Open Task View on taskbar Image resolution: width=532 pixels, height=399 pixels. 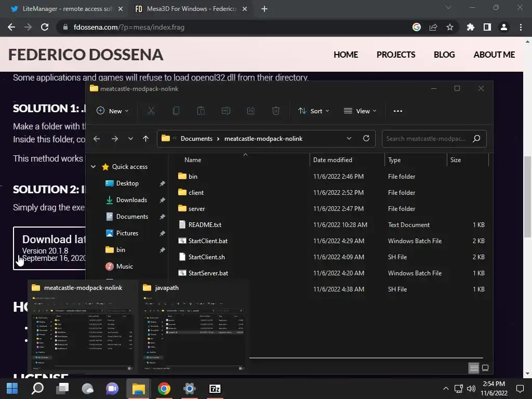pos(62,389)
